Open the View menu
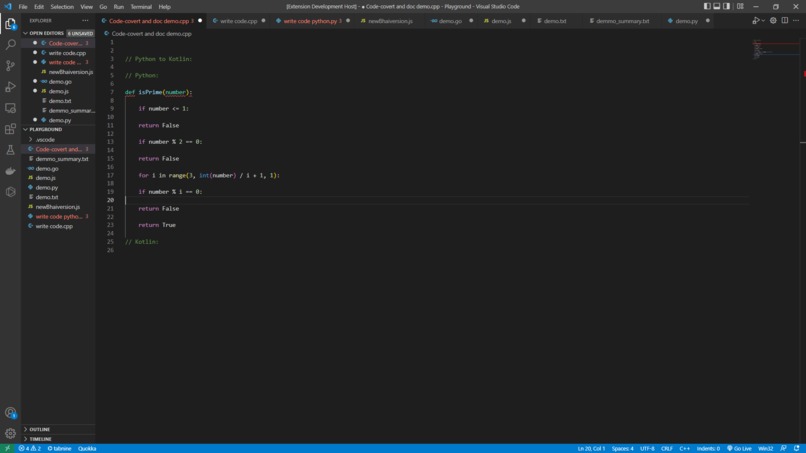The image size is (806, 453). click(86, 7)
